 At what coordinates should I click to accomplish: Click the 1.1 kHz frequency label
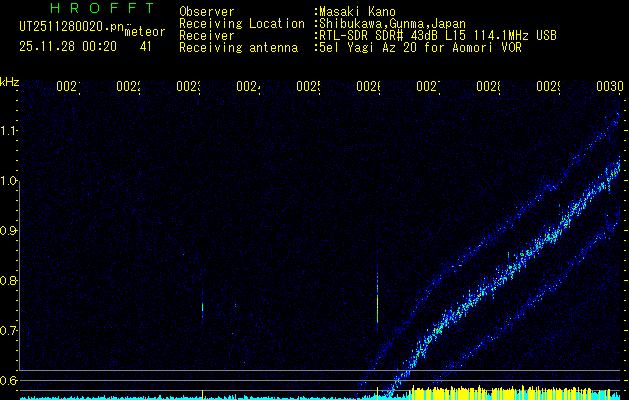pyautogui.click(x=8, y=131)
